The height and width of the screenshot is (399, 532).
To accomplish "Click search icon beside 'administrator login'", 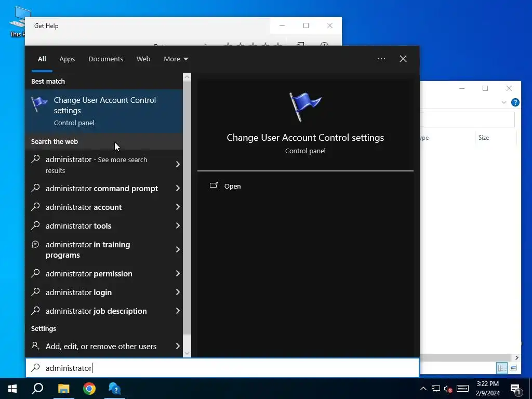I will click(x=36, y=292).
